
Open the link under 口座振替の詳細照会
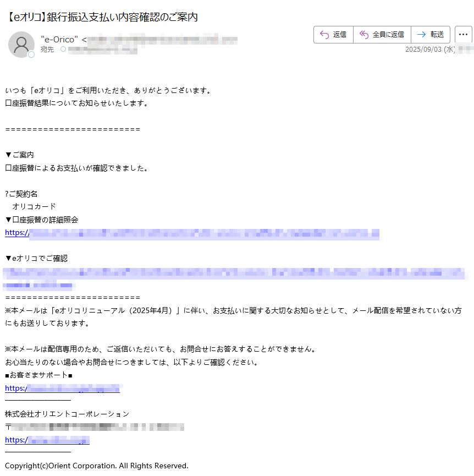pos(192,233)
